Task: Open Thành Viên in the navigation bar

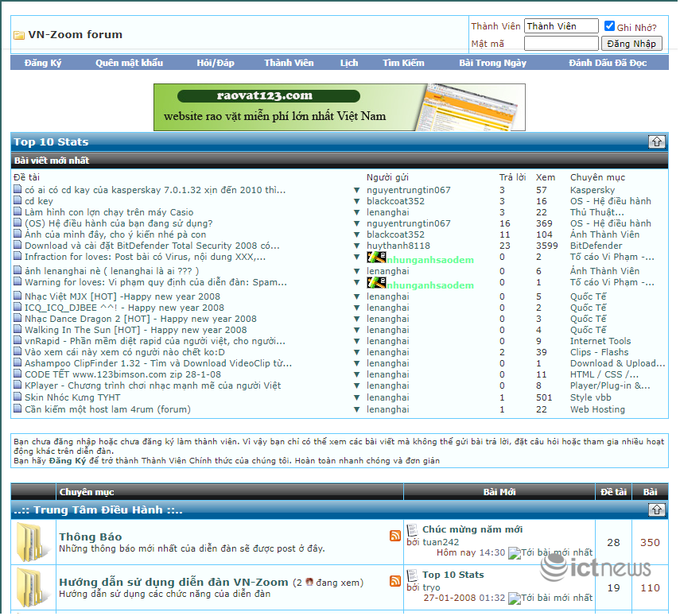Action: [289, 63]
